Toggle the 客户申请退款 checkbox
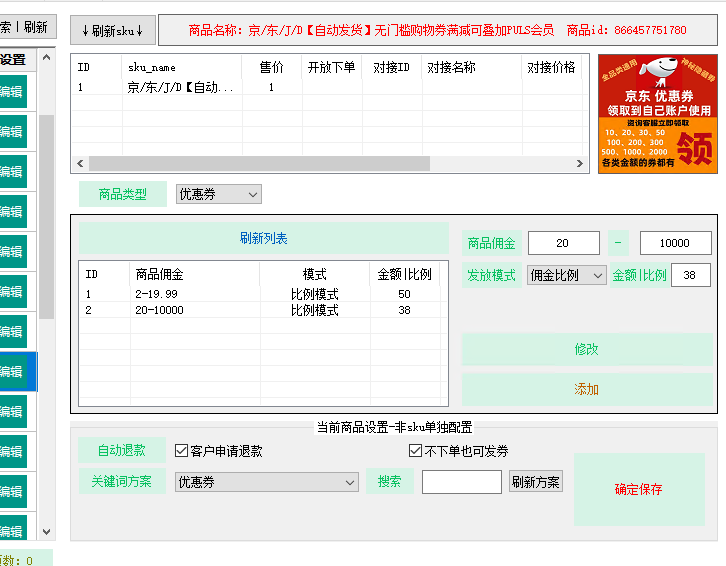 [182, 451]
